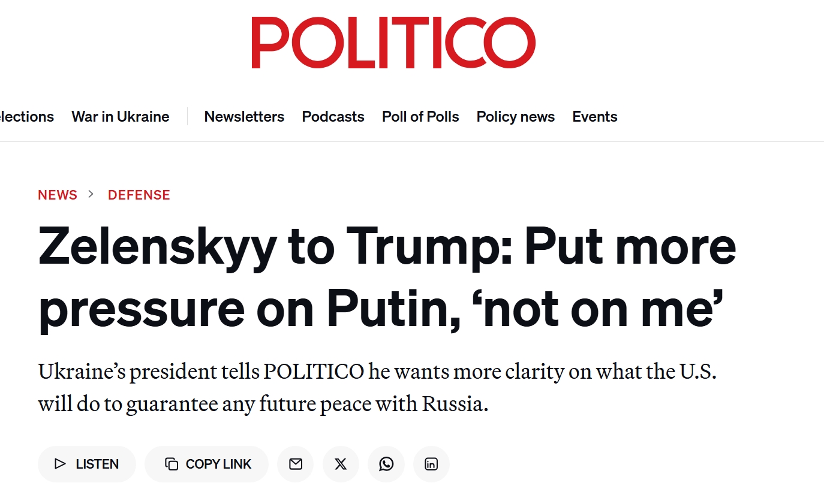The height and width of the screenshot is (504, 824).
Task: Share article via email icon
Action: 296,464
